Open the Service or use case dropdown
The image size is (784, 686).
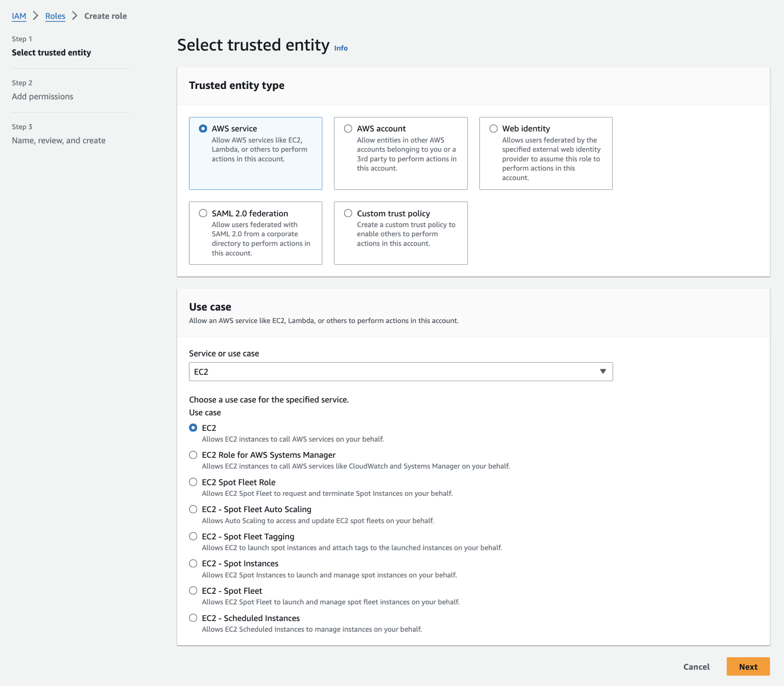pos(400,372)
